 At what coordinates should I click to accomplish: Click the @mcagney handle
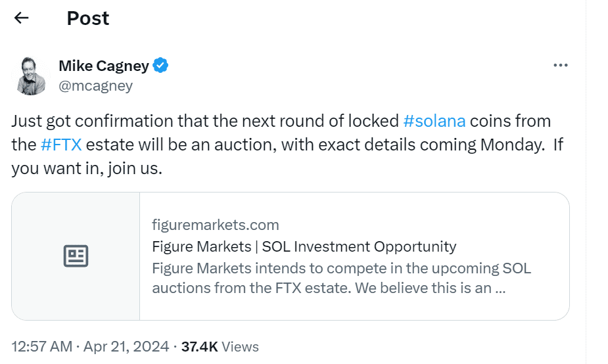(96, 85)
